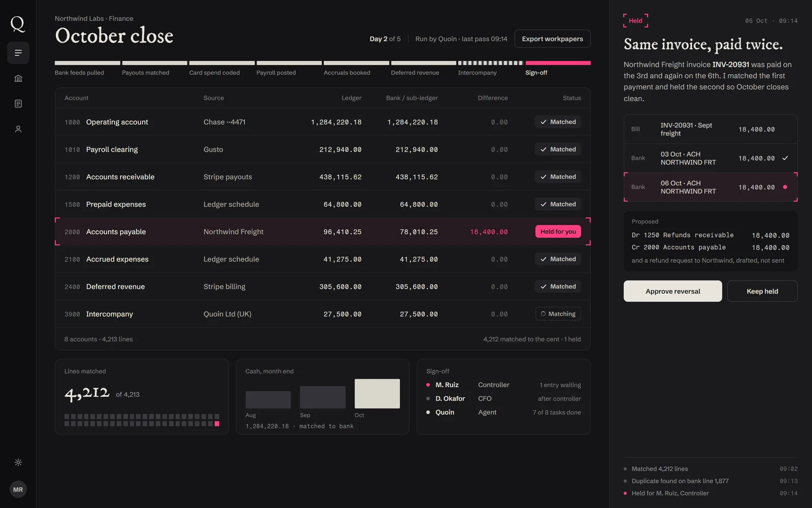Click the Stripe billing source
The image size is (812, 508).
click(x=224, y=287)
